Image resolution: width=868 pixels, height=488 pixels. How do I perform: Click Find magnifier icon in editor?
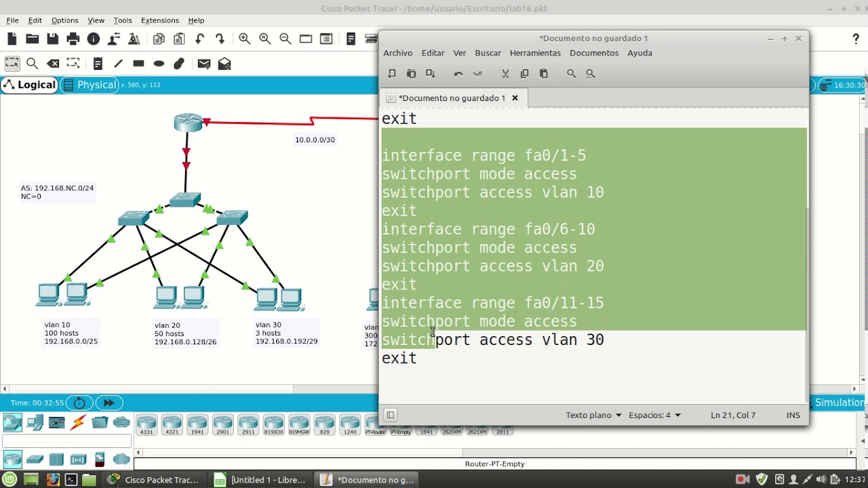572,73
